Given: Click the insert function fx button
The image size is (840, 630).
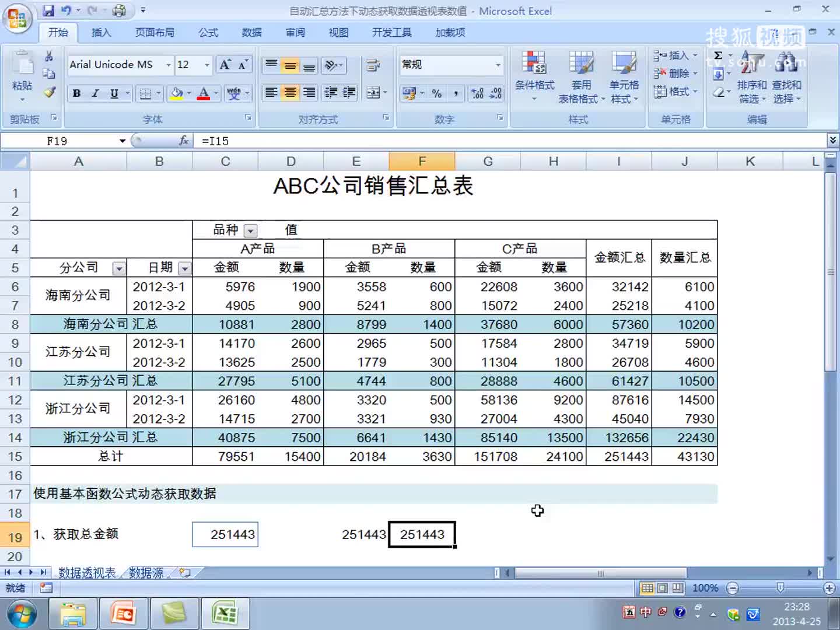Looking at the screenshot, I should [x=184, y=141].
